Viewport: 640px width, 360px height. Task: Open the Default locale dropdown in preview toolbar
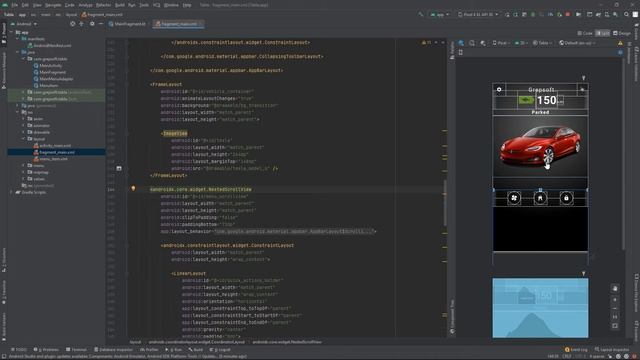(577, 43)
